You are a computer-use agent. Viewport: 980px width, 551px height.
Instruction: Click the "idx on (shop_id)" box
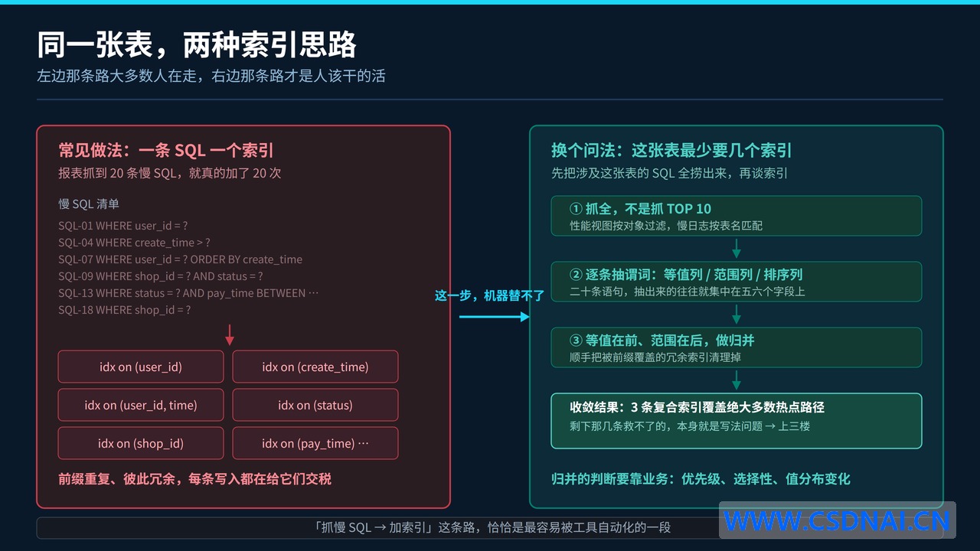141,443
